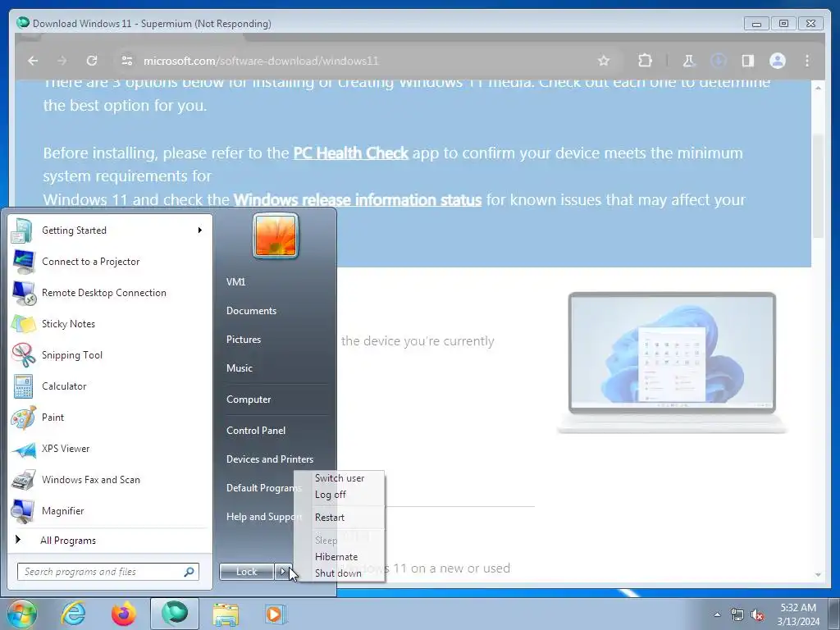
Task: Open the three-dot browser menu
Action: click(807, 61)
